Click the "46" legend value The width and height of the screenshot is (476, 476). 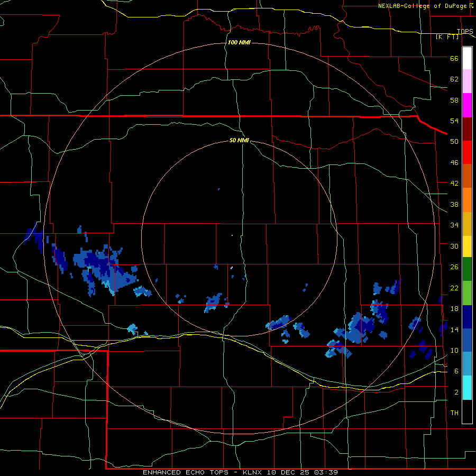(454, 163)
